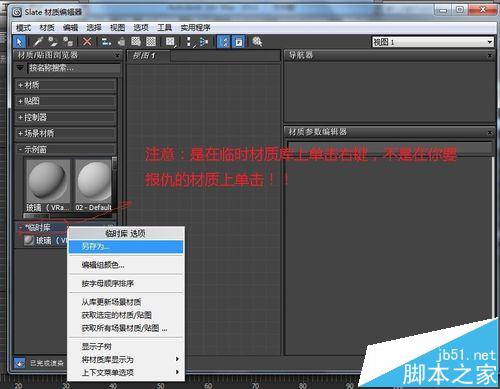Screen dimensions: 500x389
Task: Click Assign Material to Selection icon
Action: point(68,42)
